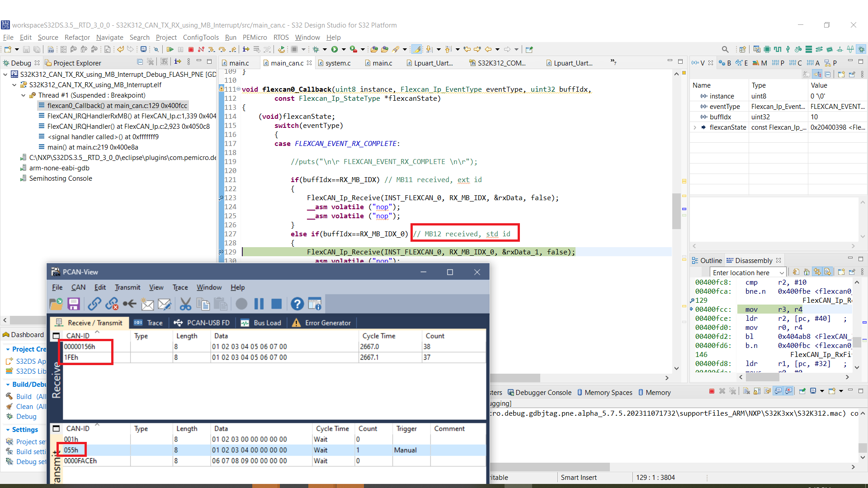Click PCAN-View Save icon

(x=74, y=304)
